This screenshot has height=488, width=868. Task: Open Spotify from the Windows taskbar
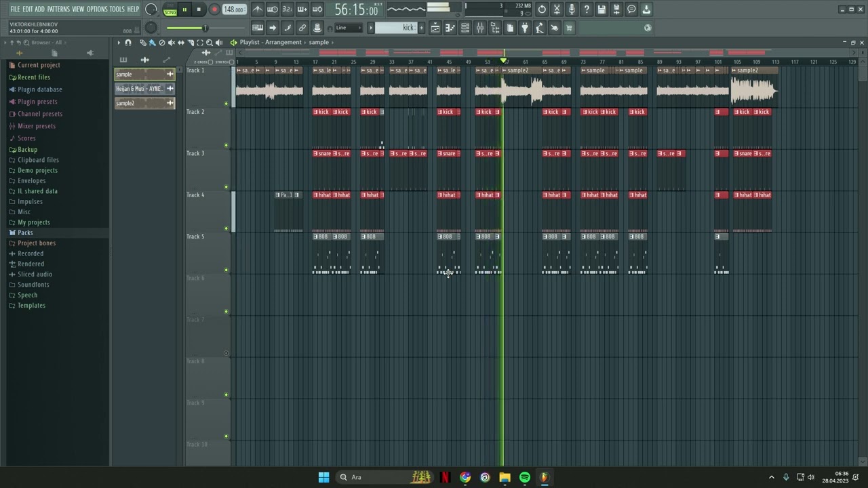coord(525,477)
